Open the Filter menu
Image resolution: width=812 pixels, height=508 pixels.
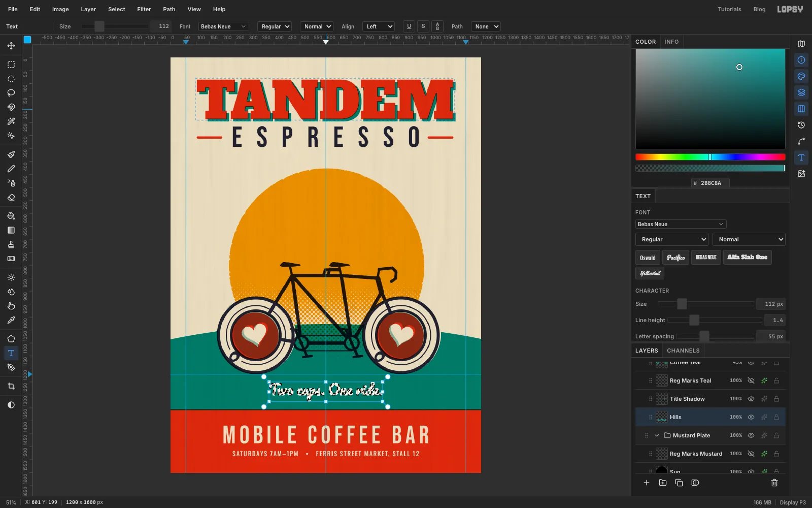click(x=144, y=9)
